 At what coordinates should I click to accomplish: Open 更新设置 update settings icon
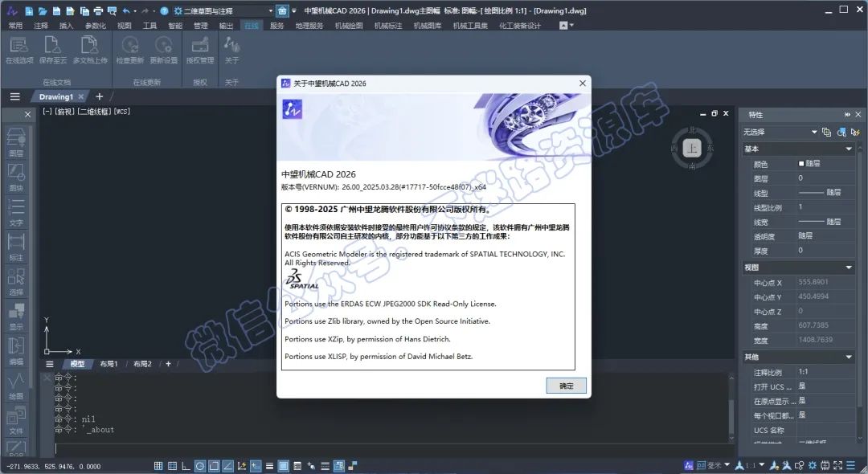164,51
